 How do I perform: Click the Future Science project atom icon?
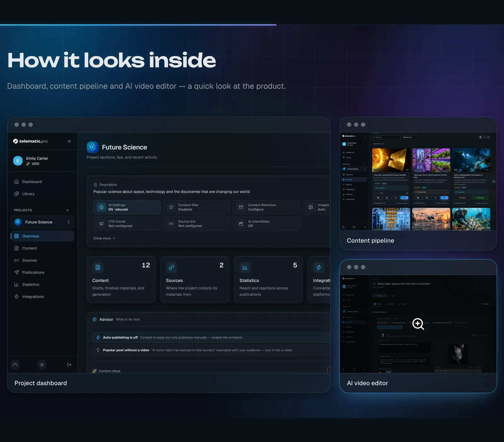[93, 147]
